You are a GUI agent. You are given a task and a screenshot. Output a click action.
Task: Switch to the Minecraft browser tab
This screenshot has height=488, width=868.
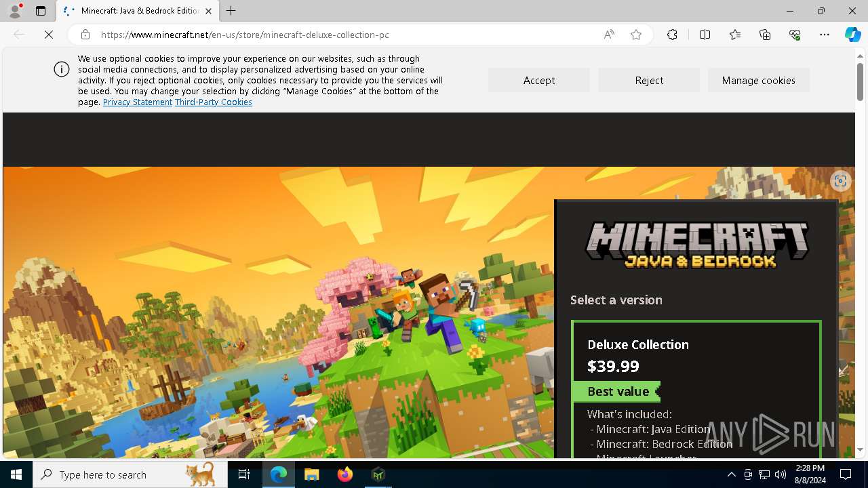point(137,11)
